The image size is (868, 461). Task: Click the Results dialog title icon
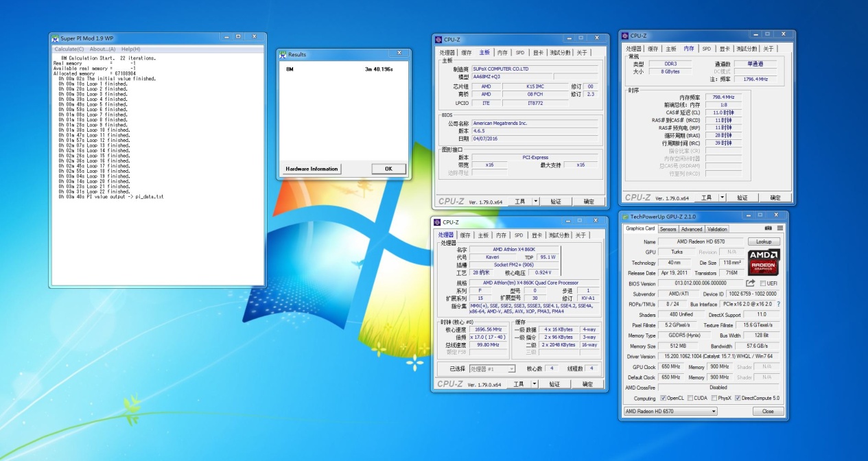click(283, 55)
